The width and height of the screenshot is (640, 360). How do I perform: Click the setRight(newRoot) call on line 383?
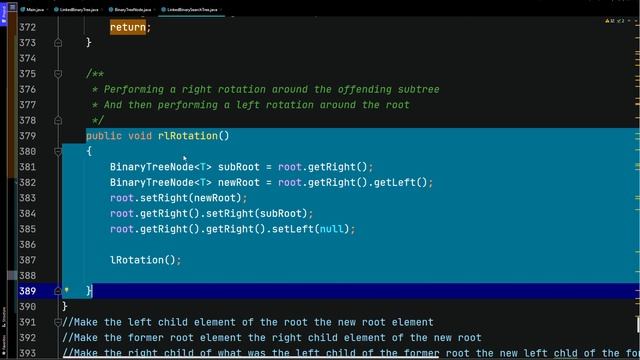[191, 198]
